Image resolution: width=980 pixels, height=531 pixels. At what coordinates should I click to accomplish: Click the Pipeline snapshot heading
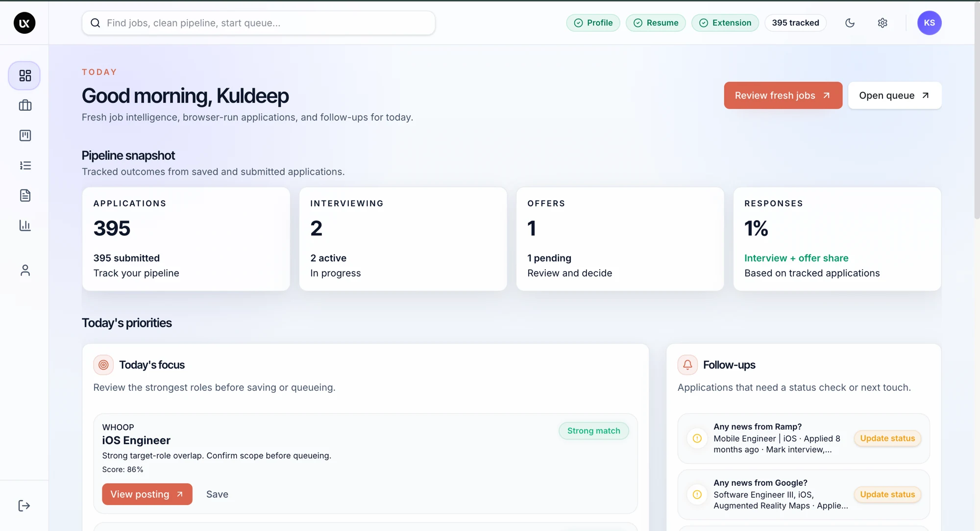coord(128,155)
